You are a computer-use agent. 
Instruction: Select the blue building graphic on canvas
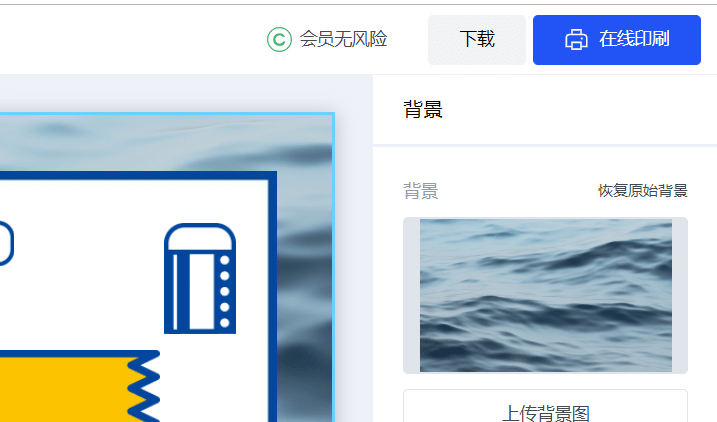pyautogui.click(x=200, y=278)
